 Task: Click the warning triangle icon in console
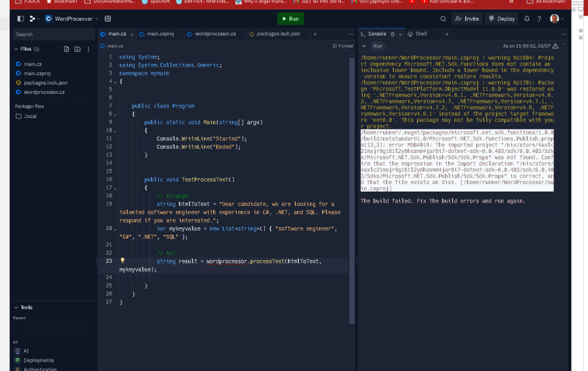point(555,46)
